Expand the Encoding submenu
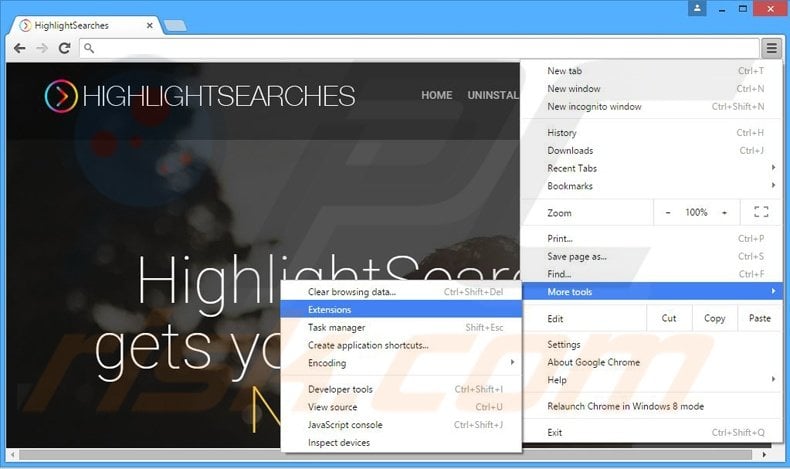 pos(401,363)
